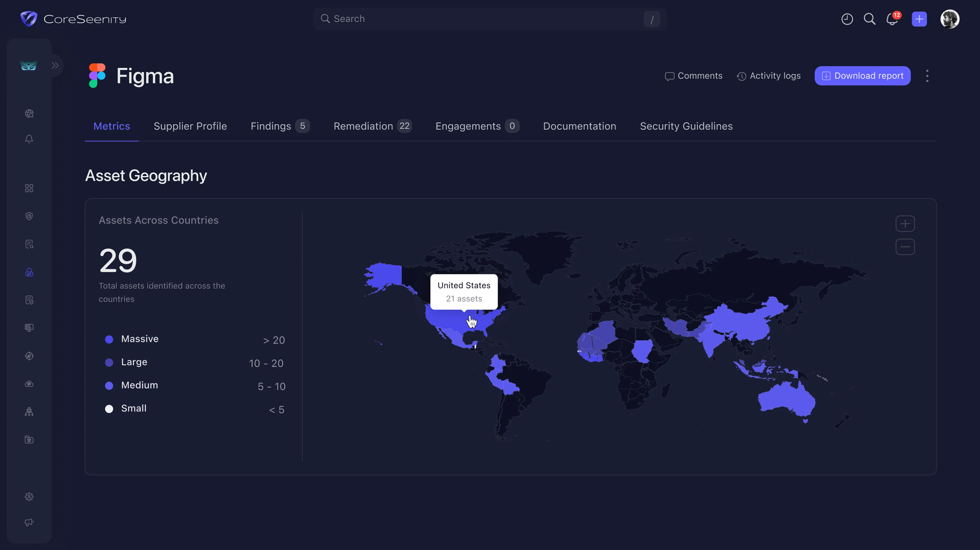Click the Massive legend color dot
Image resolution: width=980 pixels, height=550 pixels.
[x=109, y=340]
